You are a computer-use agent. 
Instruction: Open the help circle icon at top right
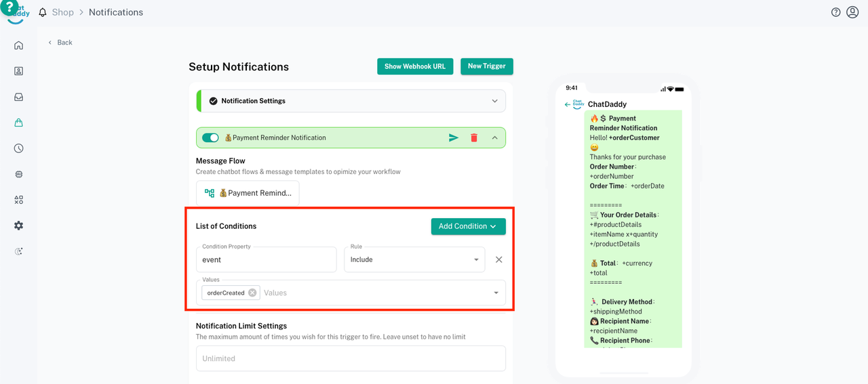pos(835,12)
